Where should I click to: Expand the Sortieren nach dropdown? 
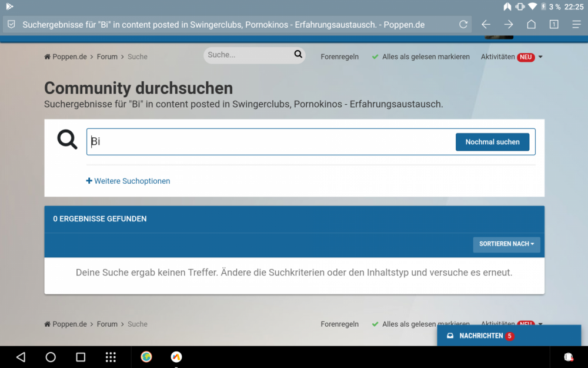[x=506, y=244]
